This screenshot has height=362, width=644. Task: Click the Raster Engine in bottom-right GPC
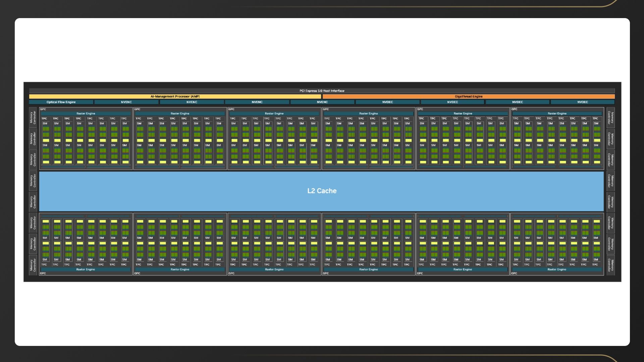[x=557, y=269]
